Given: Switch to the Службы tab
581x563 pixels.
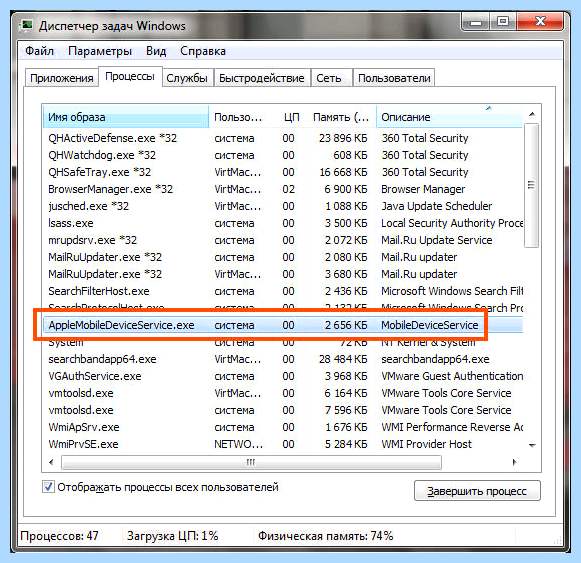Looking at the screenshot, I should pos(187,78).
